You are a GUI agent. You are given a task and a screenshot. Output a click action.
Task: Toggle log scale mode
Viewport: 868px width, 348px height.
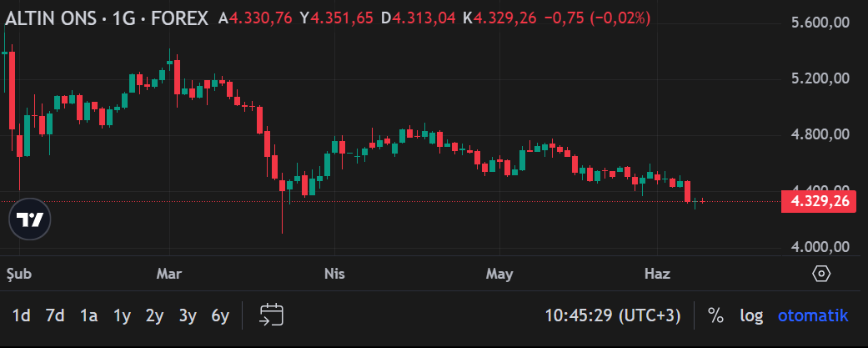click(x=751, y=315)
